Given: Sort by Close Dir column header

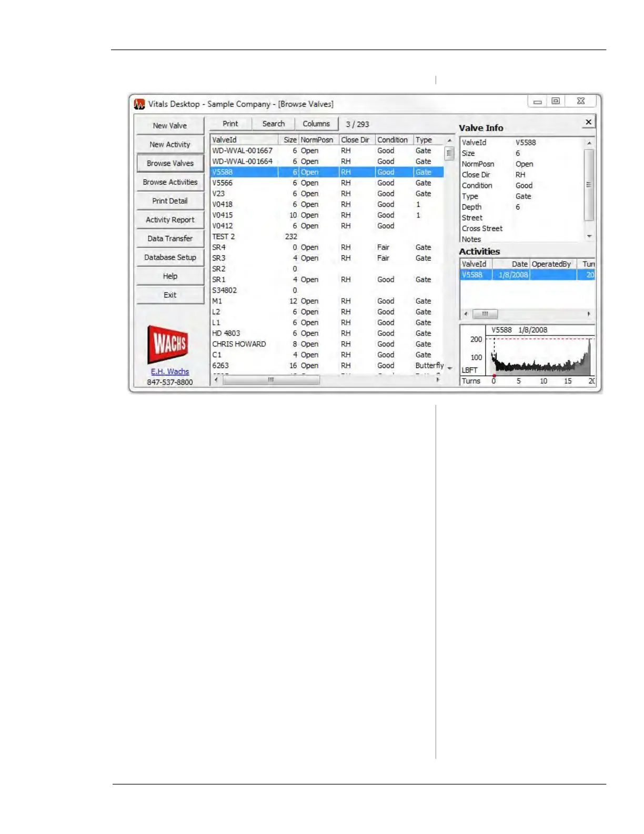Looking at the screenshot, I should click(x=357, y=140).
